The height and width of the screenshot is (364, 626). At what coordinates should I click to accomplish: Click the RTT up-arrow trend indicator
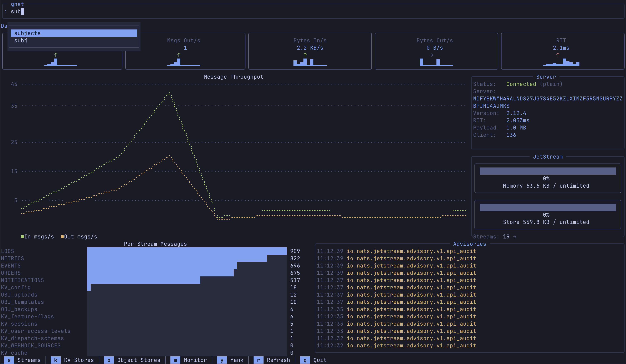pyautogui.click(x=558, y=55)
